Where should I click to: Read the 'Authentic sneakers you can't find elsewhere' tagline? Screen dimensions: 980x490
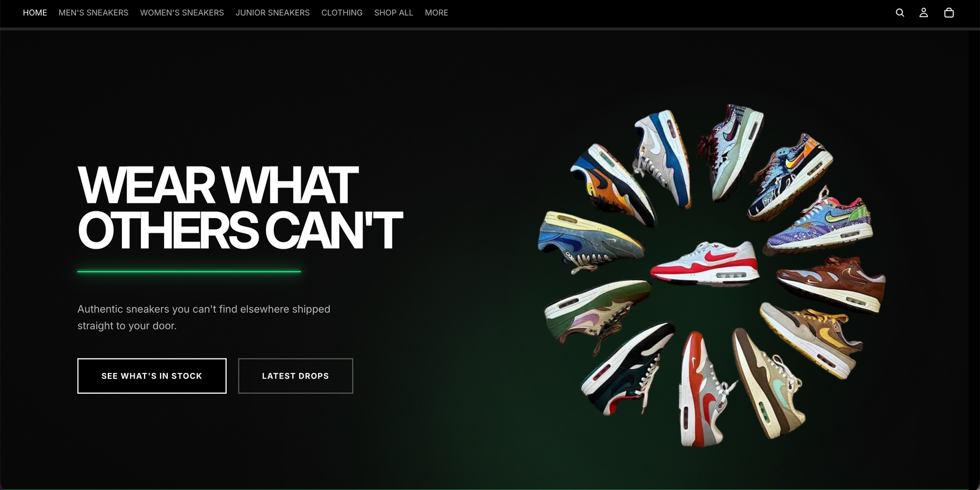tap(204, 317)
